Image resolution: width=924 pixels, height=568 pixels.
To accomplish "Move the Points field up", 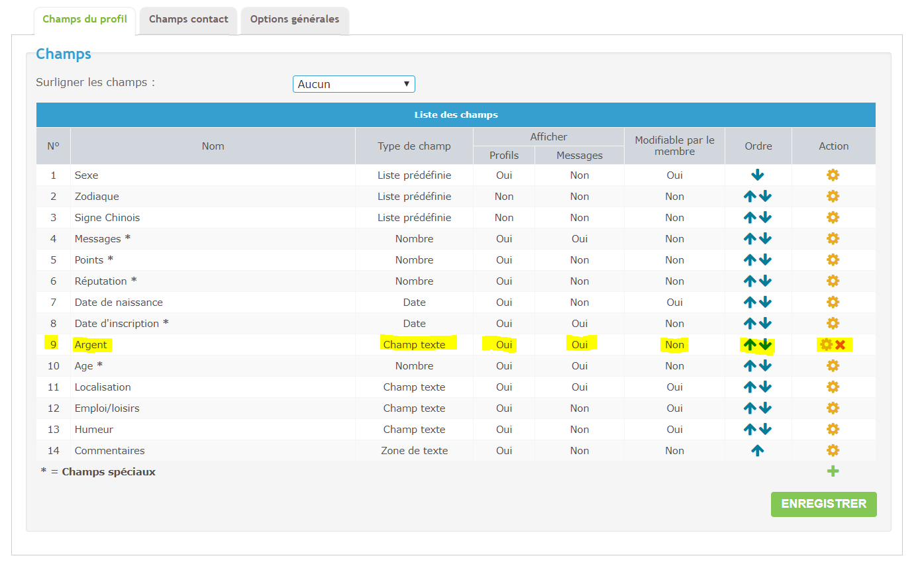I will [750, 260].
